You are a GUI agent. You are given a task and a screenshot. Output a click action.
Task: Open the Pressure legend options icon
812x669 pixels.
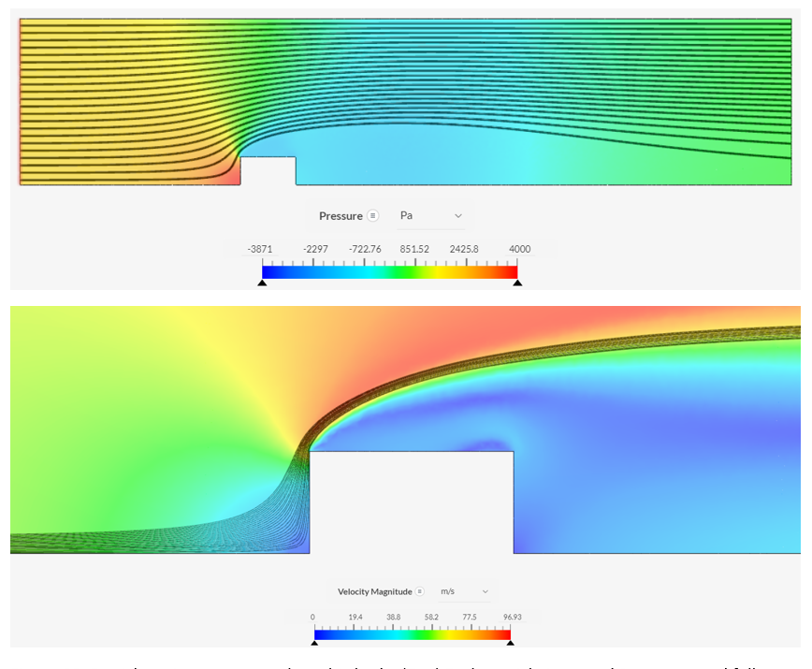tap(373, 216)
